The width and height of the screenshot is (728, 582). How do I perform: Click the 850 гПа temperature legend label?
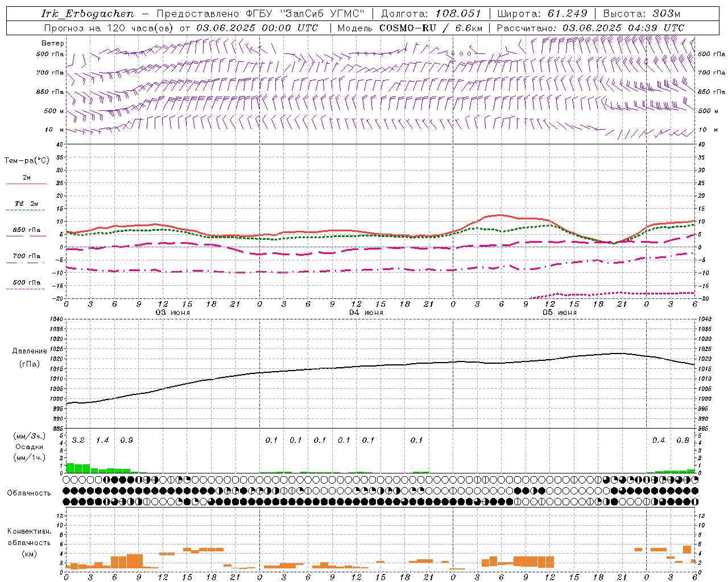tap(26, 230)
